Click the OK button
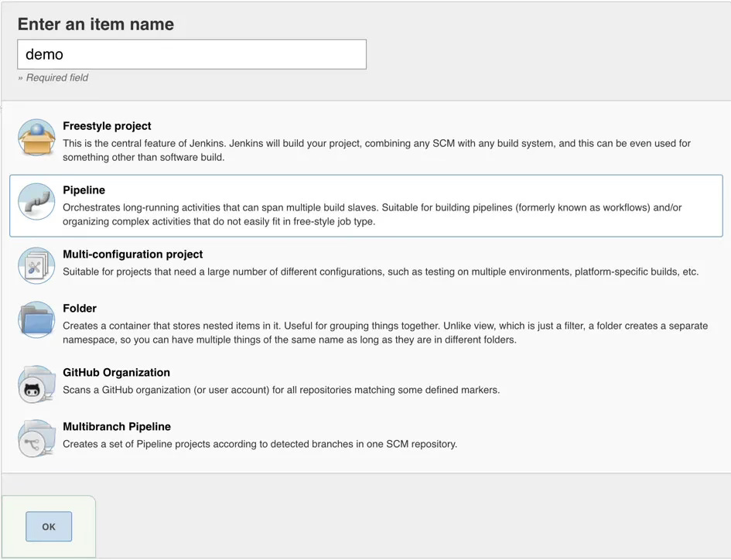Screen dimensions: 731x560 [x=49, y=527]
